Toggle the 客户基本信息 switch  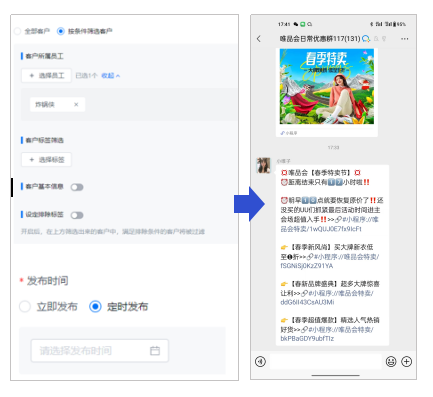tap(77, 187)
